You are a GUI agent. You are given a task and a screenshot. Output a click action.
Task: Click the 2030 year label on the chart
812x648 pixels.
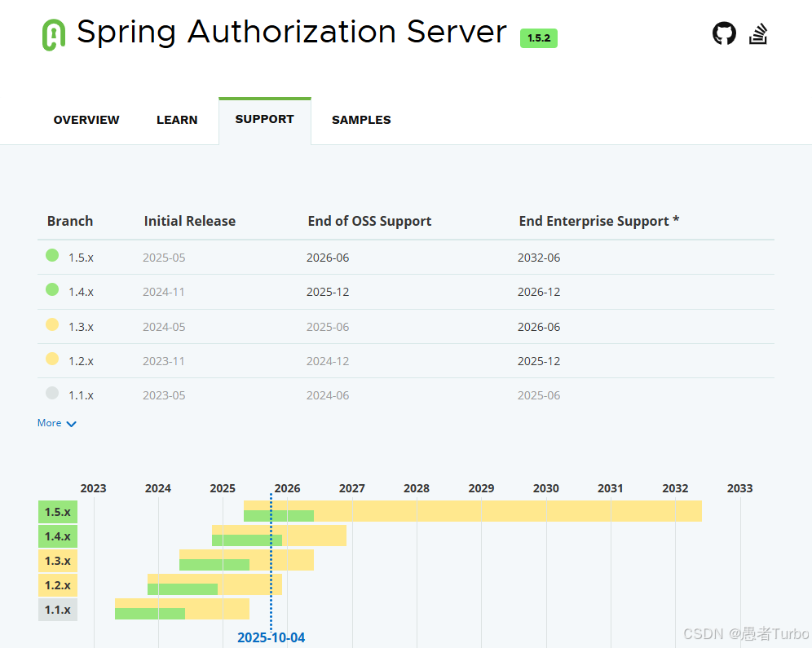pos(546,488)
